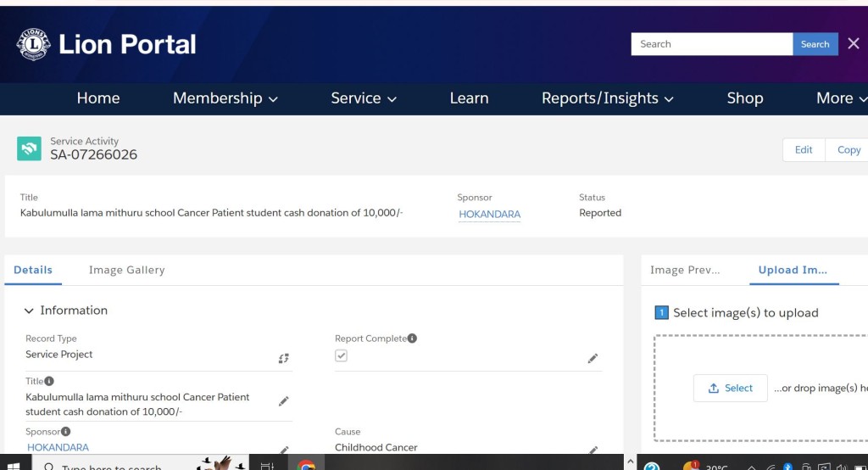Open the Shop menu item
The height and width of the screenshot is (470, 868).
[x=744, y=98]
